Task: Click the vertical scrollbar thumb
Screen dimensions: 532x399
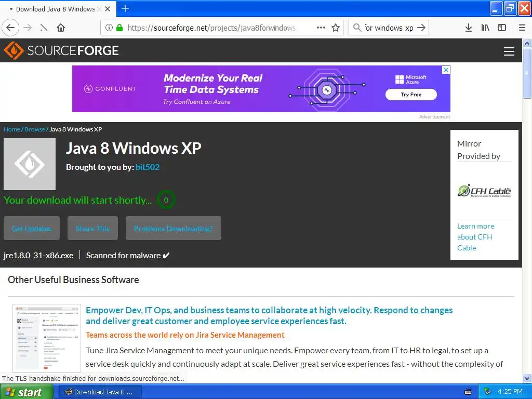Action: (527, 73)
